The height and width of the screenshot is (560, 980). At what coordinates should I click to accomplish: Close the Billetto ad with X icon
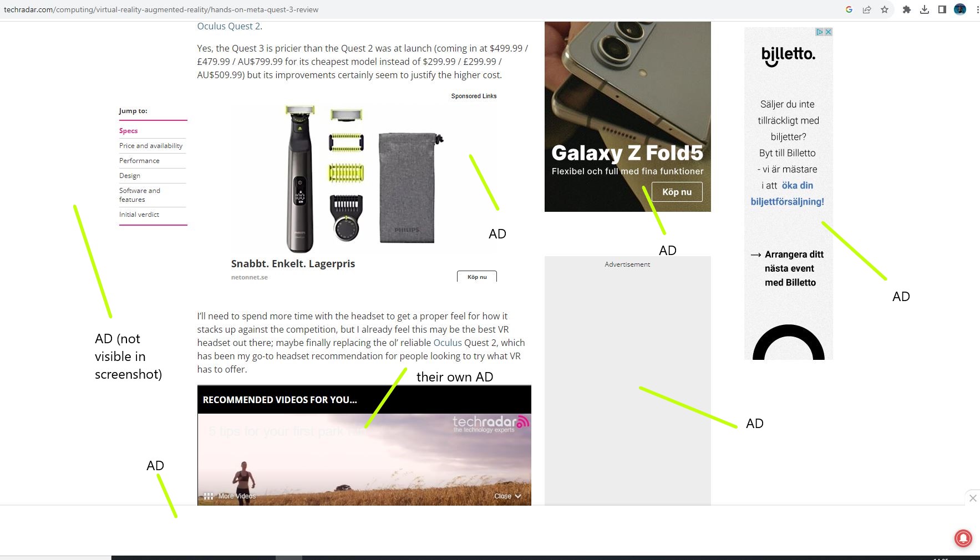pos(828,32)
